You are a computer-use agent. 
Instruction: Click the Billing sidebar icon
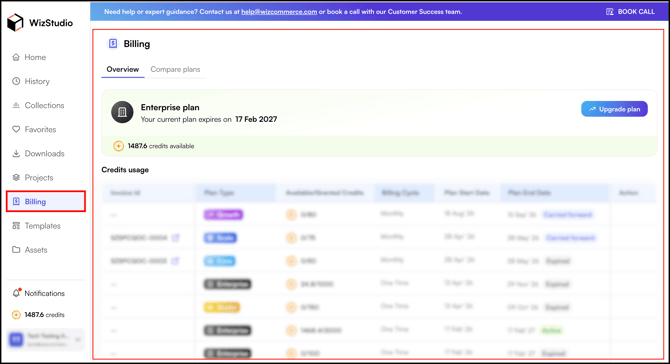tap(16, 201)
